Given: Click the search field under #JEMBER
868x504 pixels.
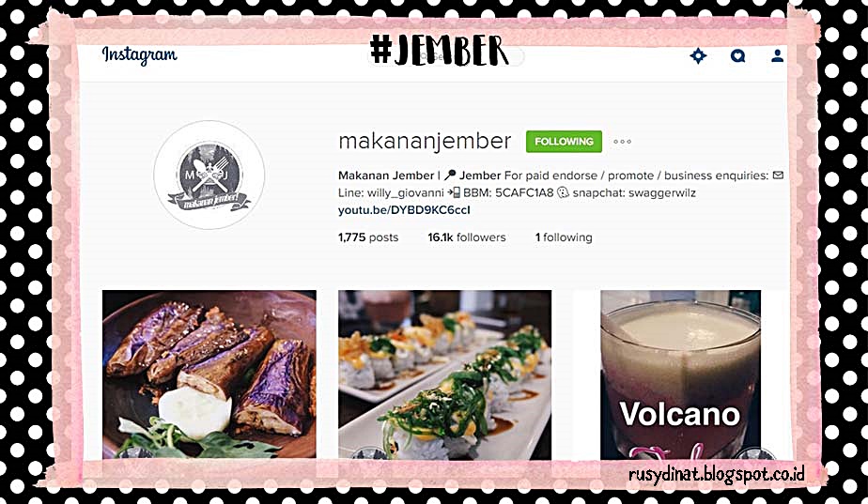Looking at the screenshot, I should (x=445, y=56).
